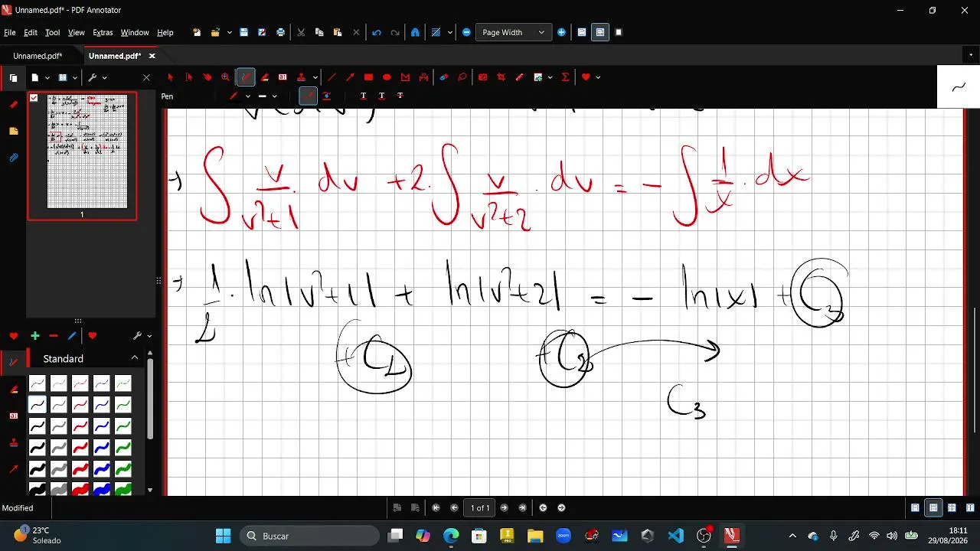Open the Extras menu

(x=103, y=32)
